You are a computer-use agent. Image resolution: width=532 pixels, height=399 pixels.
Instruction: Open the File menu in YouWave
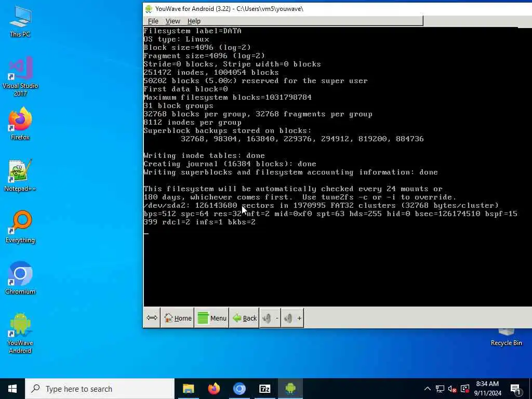click(x=153, y=21)
